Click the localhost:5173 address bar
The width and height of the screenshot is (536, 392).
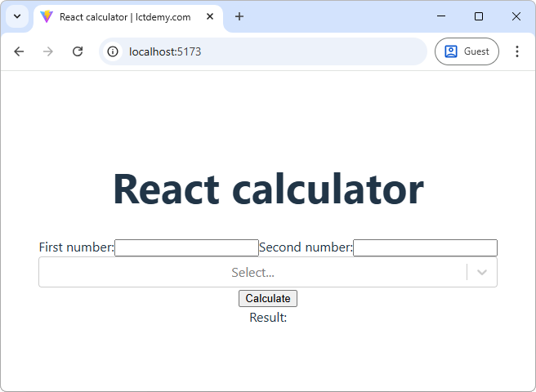click(x=270, y=51)
